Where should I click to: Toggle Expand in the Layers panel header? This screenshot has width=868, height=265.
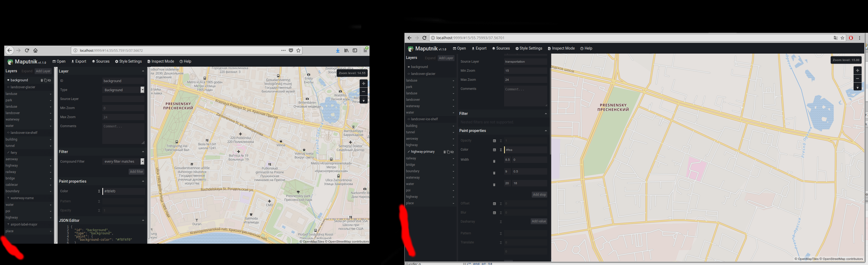(27, 71)
